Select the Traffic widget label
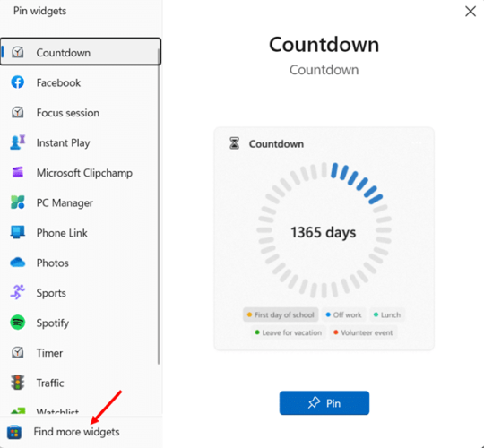Viewport: 484px width, 448px height. [50, 383]
